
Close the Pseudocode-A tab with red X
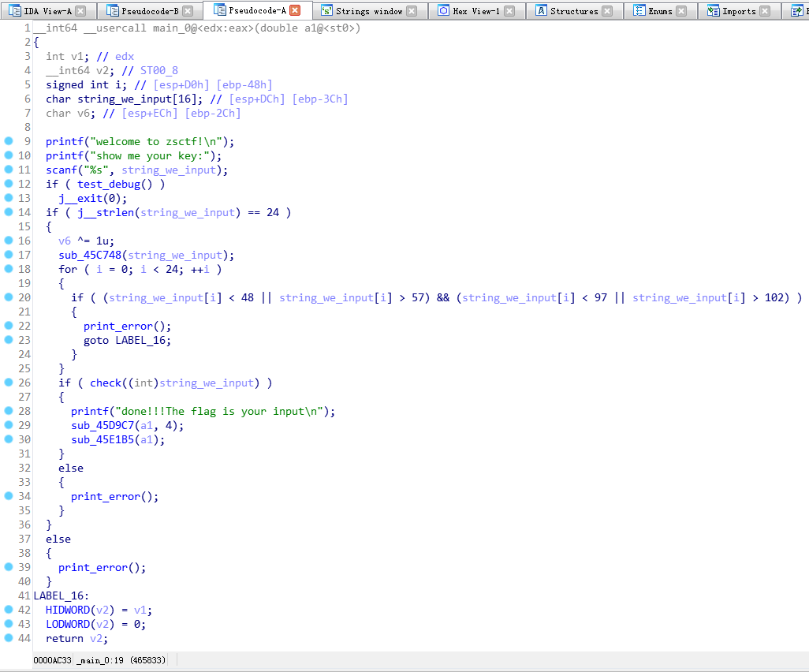tap(295, 10)
